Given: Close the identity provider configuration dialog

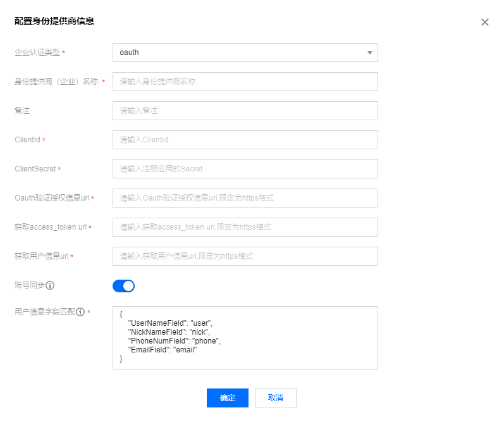Looking at the screenshot, I should (x=484, y=22).
